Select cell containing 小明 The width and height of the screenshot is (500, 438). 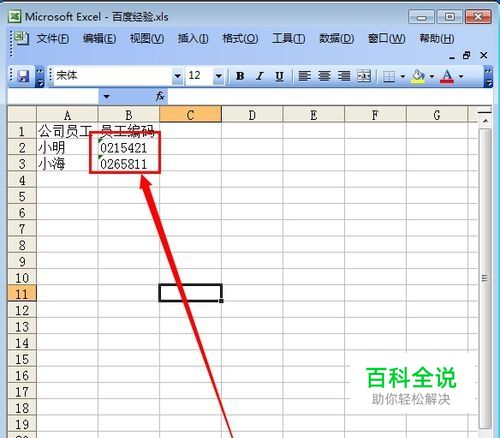tap(67, 147)
